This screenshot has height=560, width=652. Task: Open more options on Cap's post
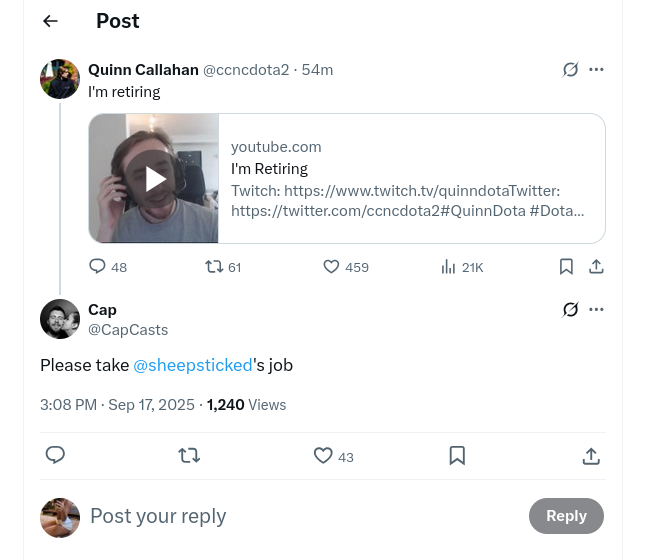tap(596, 309)
